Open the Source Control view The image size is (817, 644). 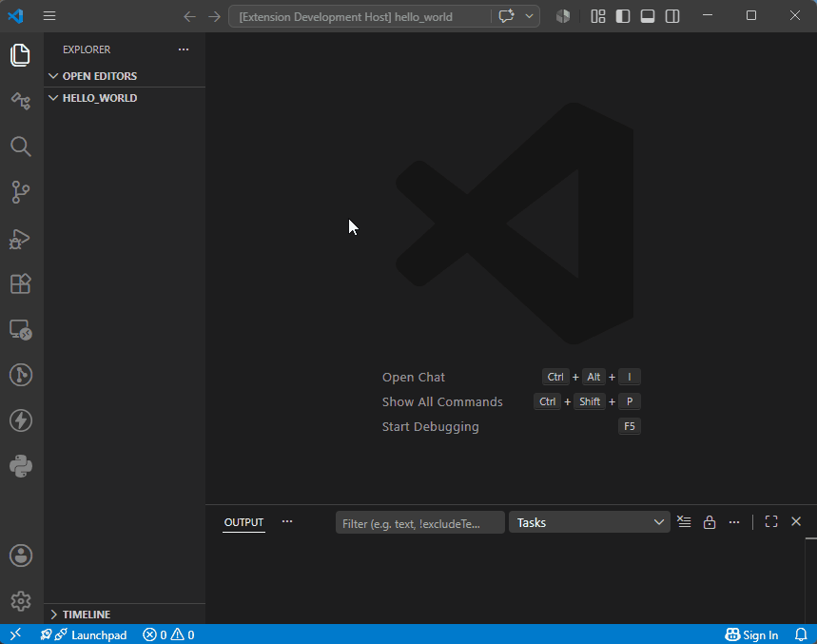point(20,192)
